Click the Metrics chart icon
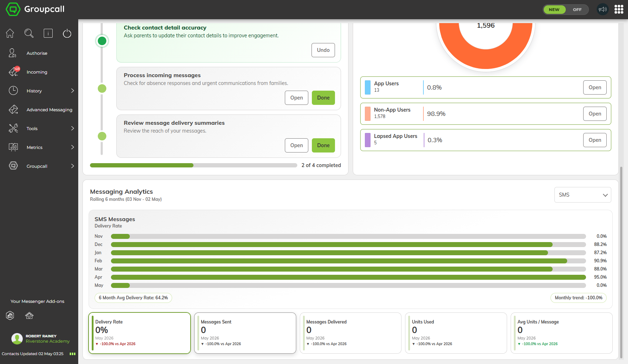The width and height of the screenshot is (628, 364). coord(13,147)
